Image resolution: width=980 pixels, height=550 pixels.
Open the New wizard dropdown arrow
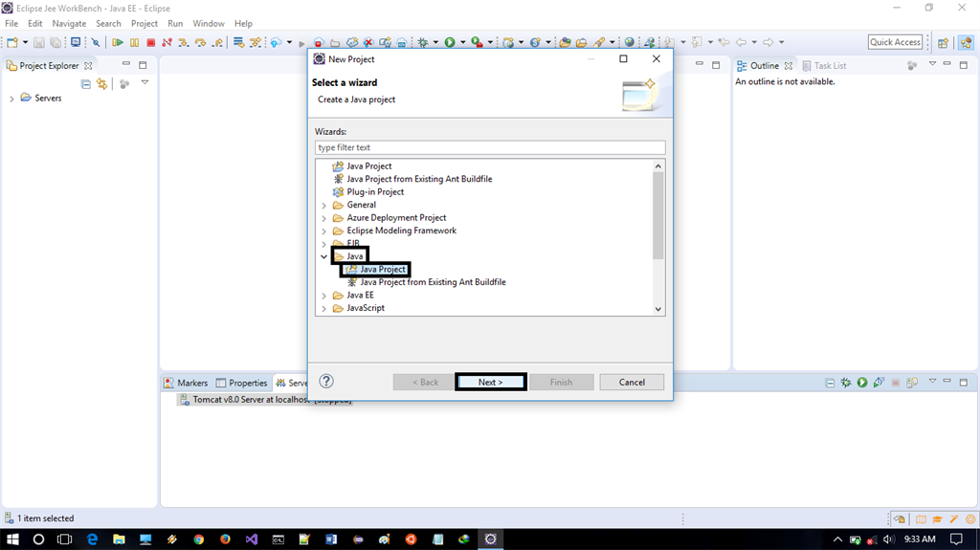click(x=25, y=42)
